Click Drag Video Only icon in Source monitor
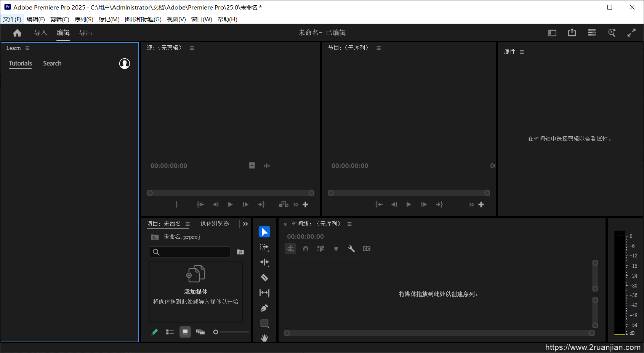The height and width of the screenshot is (353, 644). pos(252,166)
